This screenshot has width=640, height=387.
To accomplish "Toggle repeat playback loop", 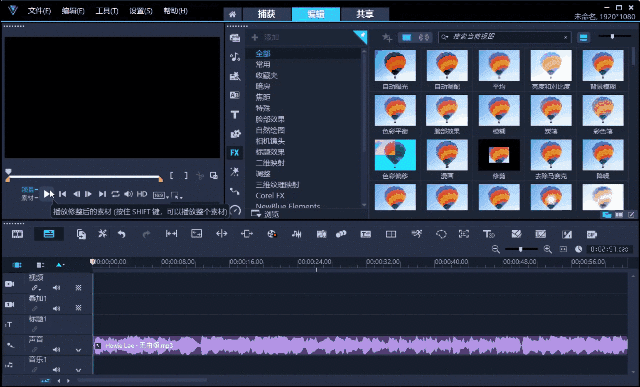I will point(116,194).
